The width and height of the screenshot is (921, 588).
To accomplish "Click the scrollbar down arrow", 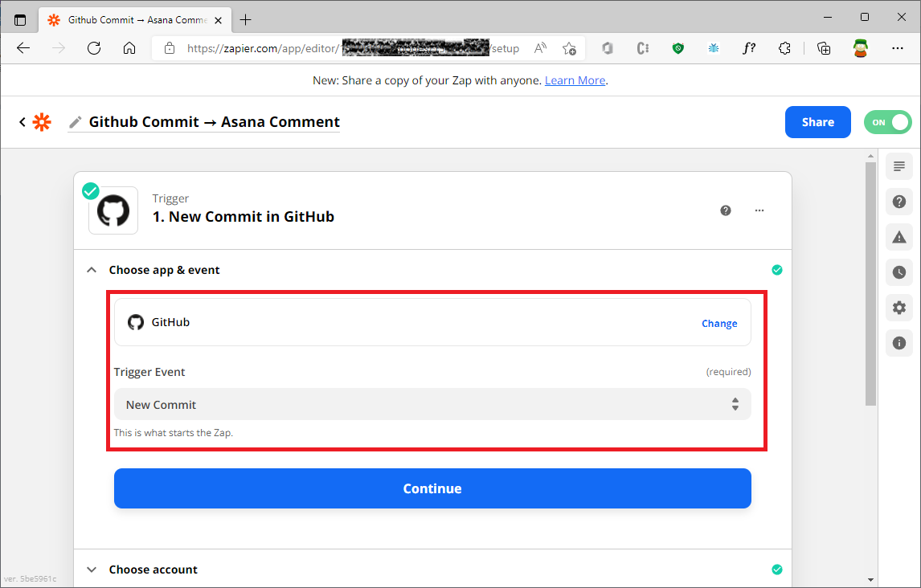I will click(870, 580).
